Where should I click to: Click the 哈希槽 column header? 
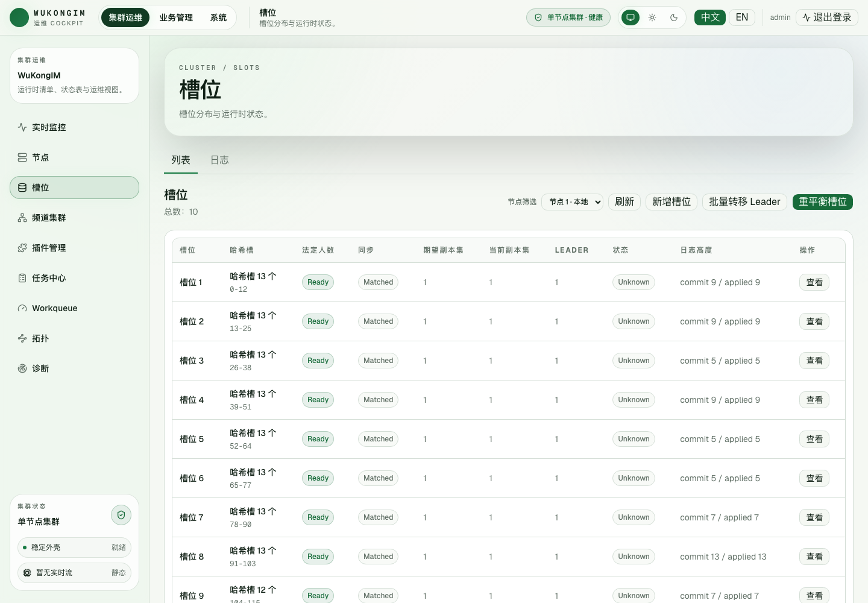click(242, 250)
